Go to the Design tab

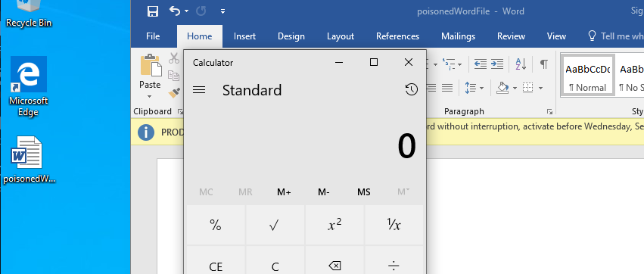click(291, 36)
